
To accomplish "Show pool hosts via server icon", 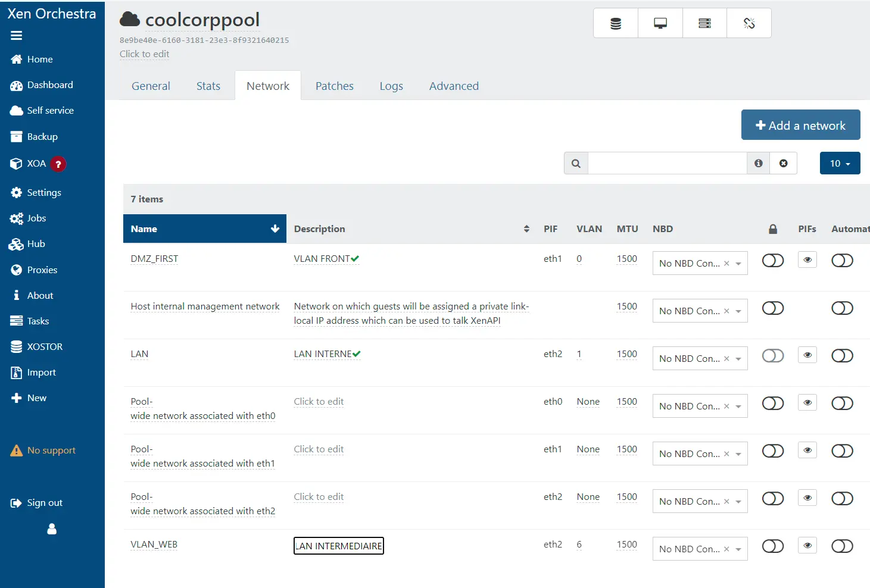I will click(x=704, y=23).
